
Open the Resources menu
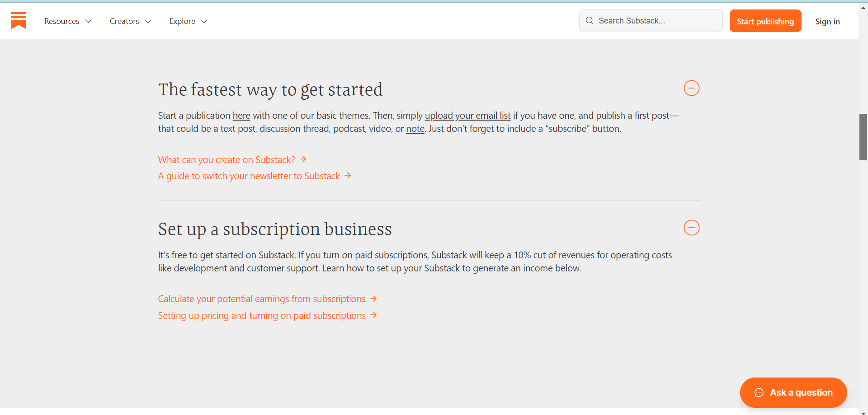coord(68,21)
